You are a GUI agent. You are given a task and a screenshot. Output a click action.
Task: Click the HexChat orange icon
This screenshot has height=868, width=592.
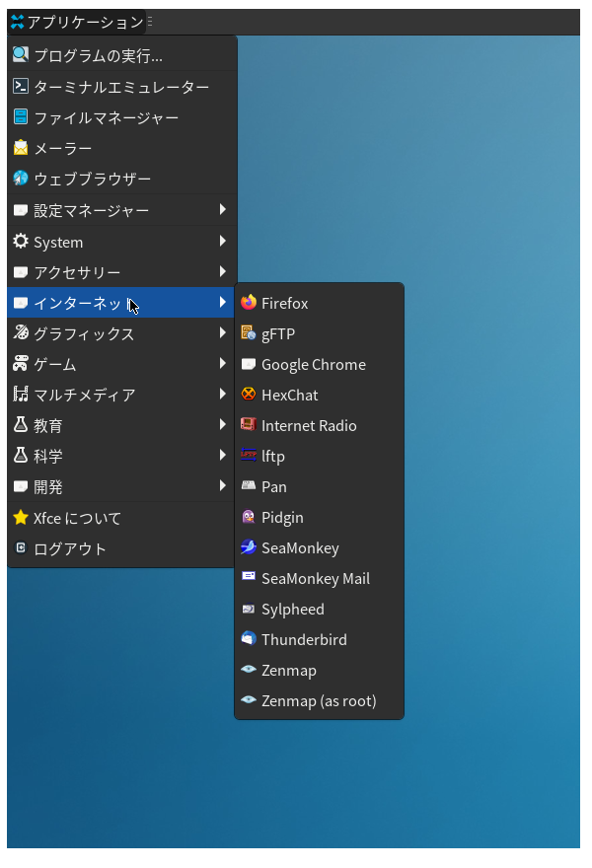[x=249, y=394]
